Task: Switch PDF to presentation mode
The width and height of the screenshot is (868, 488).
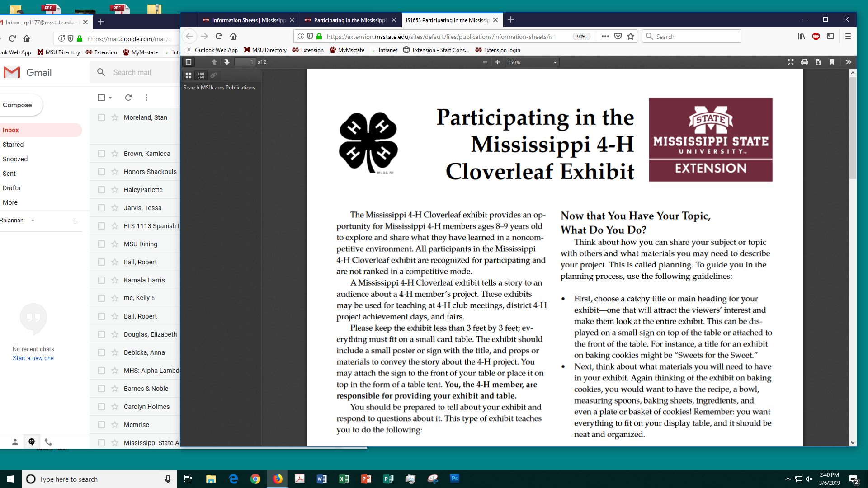Action: (x=791, y=62)
